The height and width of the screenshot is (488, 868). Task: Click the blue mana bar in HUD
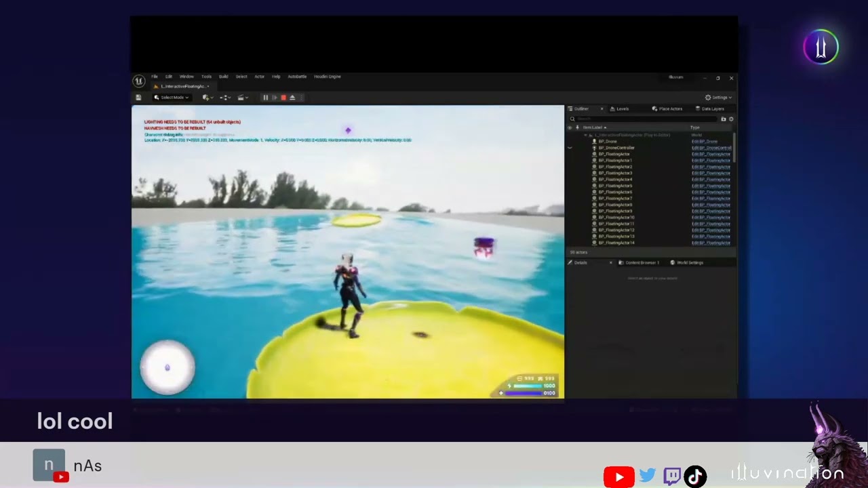coord(522,393)
